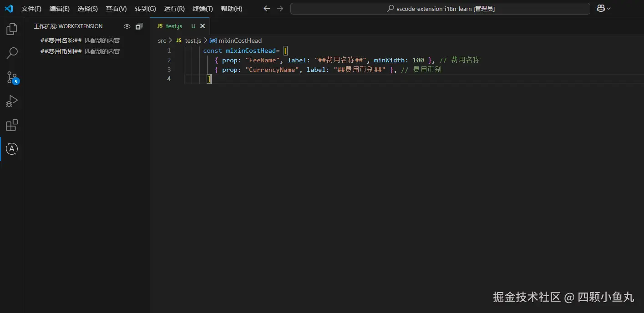Go forward with the right arrow

pos(280,9)
